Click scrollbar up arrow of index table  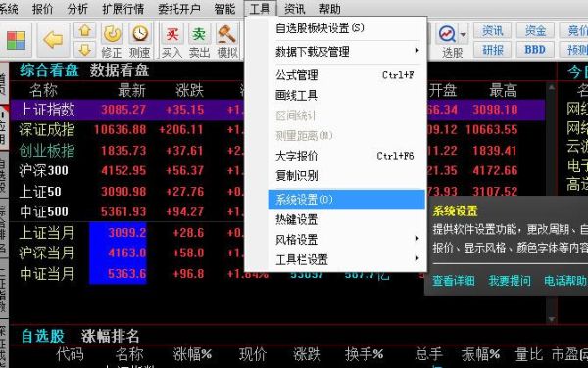tap(551, 87)
